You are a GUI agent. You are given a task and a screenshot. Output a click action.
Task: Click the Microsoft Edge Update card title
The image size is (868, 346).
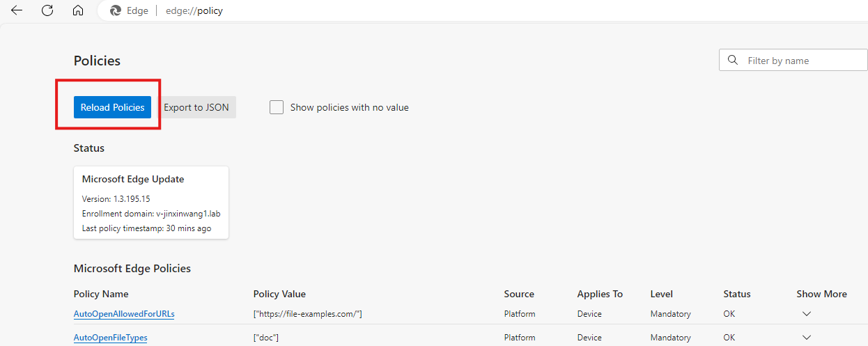pyautogui.click(x=133, y=179)
